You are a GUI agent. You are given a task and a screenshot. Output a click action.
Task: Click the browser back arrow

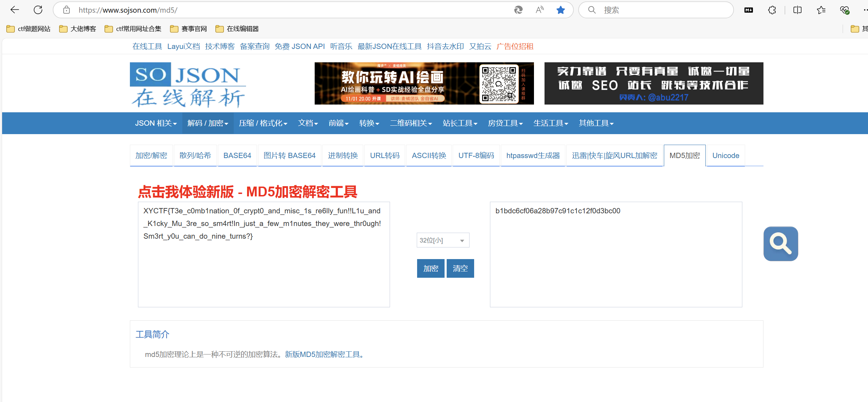coord(15,10)
